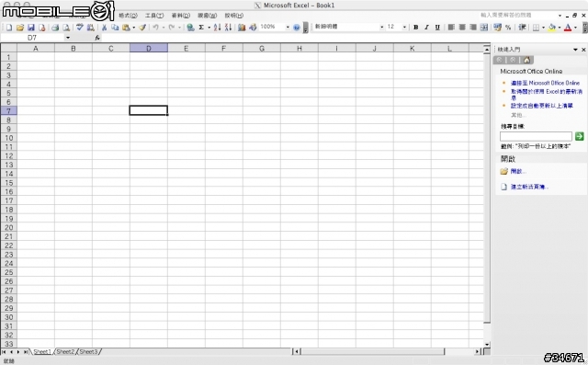Save the workbook with the floppy disk icon
588x365 pixels.
click(x=31, y=28)
